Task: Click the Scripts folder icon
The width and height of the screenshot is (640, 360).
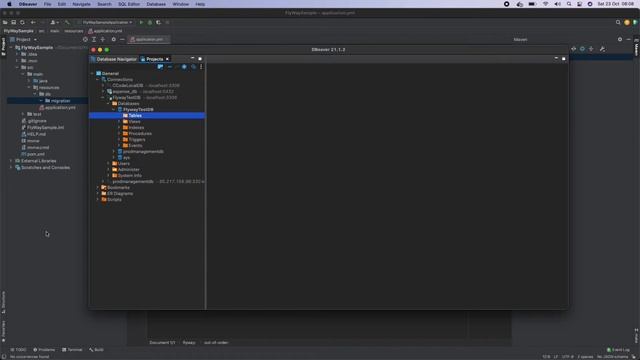Action: click(x=104, y=200)
